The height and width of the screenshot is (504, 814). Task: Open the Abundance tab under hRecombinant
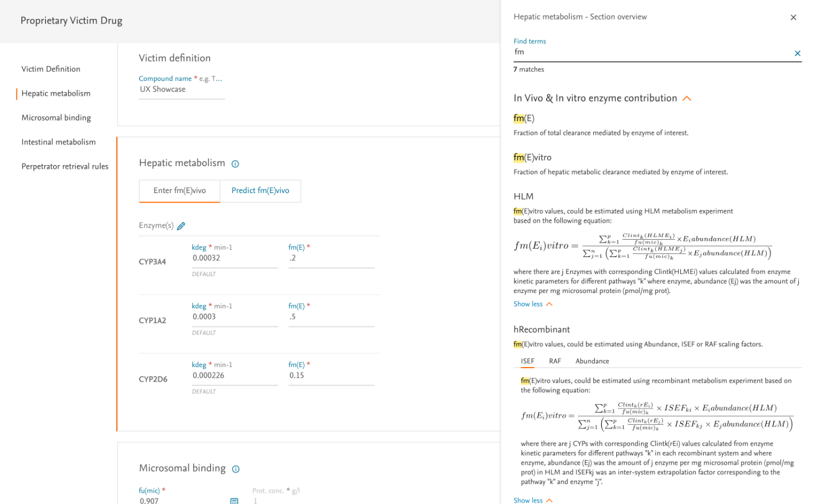tap(592, 361)
